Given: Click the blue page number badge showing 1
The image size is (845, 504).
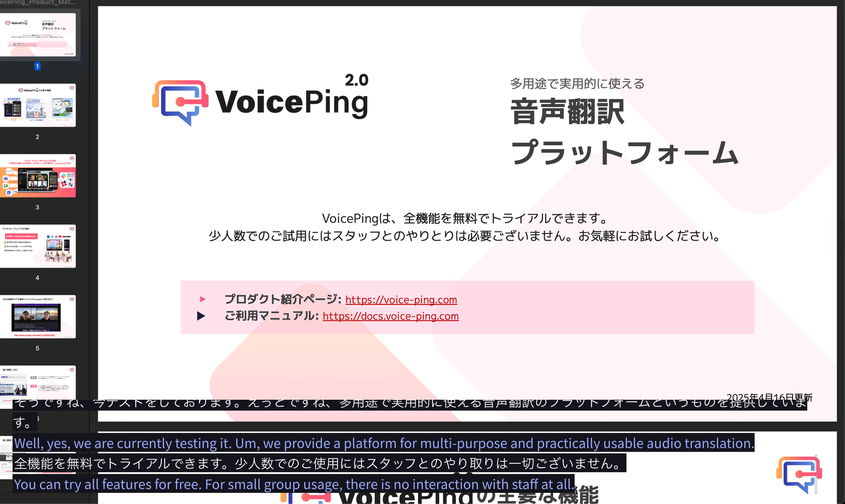Looking at the screenshot, I should [37, 66].
